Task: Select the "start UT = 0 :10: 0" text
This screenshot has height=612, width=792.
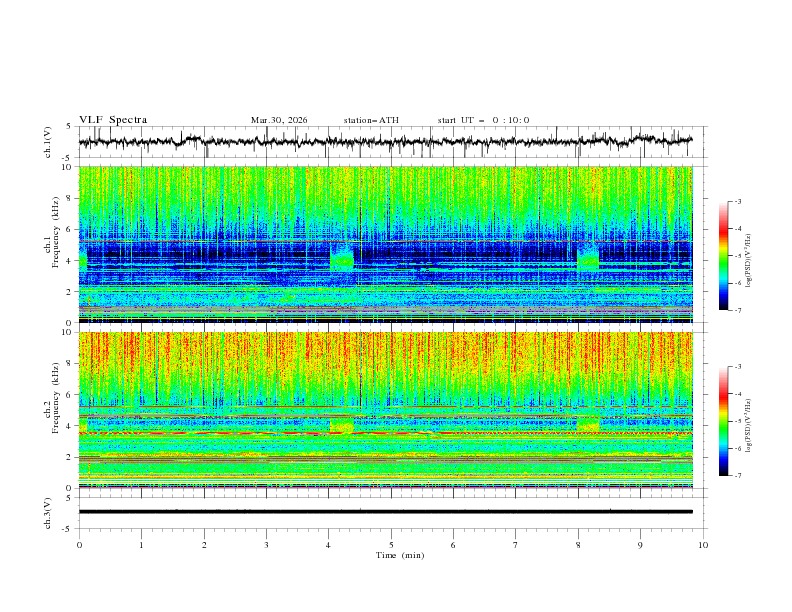Action: pos(483,120)
